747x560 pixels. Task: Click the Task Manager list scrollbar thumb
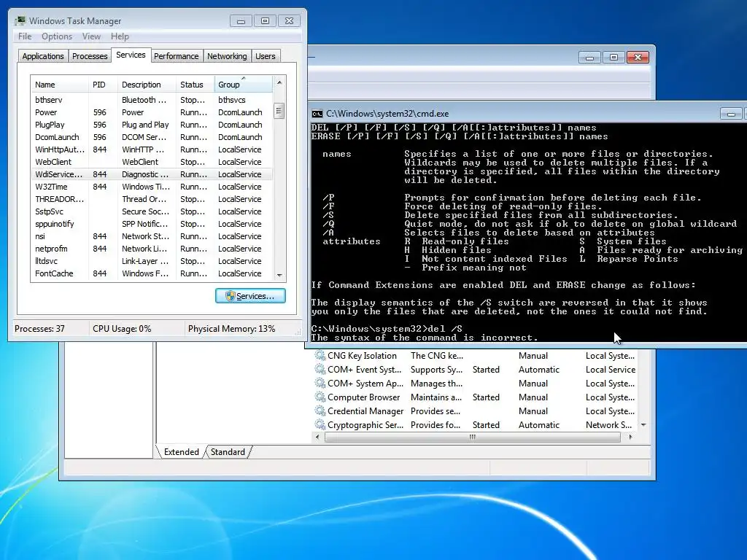(279, 112)
